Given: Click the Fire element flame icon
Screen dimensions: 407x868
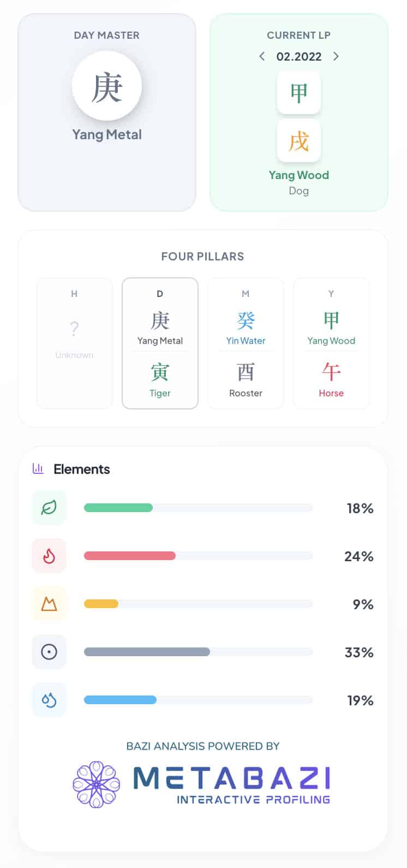Looking at the screenshot, I should pyautogui.click(x=49, y=556).
